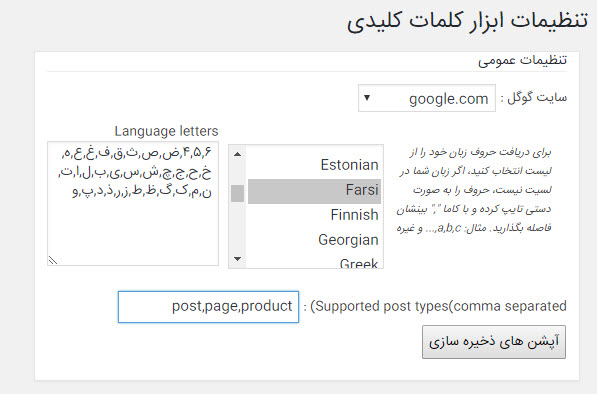
Task: Select Finnish in the language list
Action: click(x=314, y=215)
